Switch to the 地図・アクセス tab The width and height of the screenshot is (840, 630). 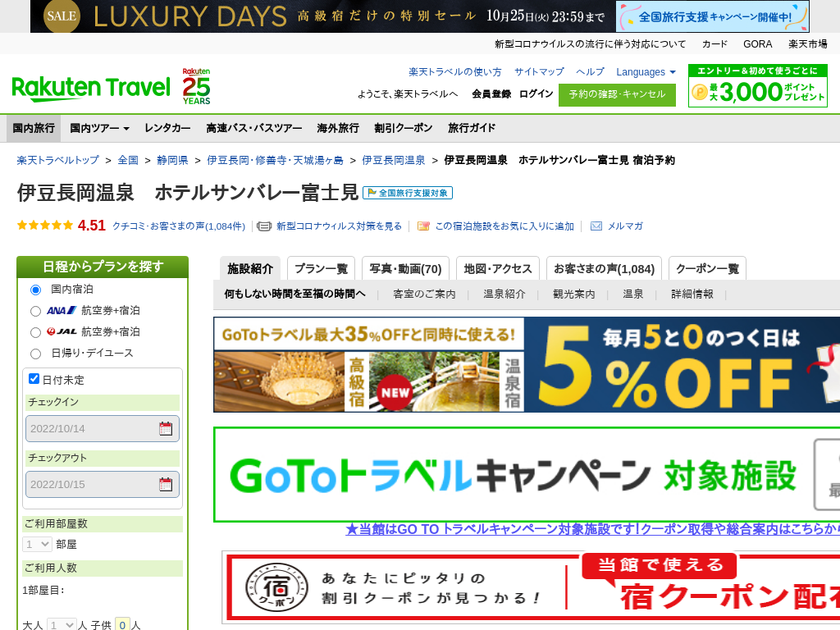[x=498, y=268]
